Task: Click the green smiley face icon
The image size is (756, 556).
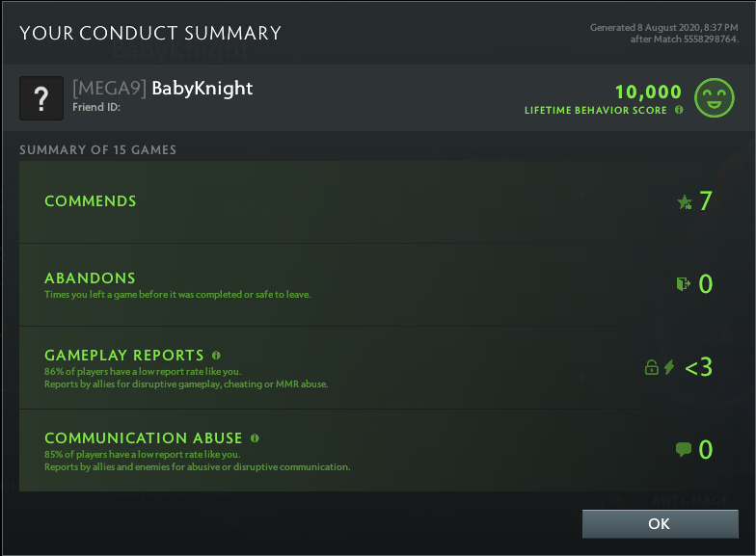Action: (714, 98)
